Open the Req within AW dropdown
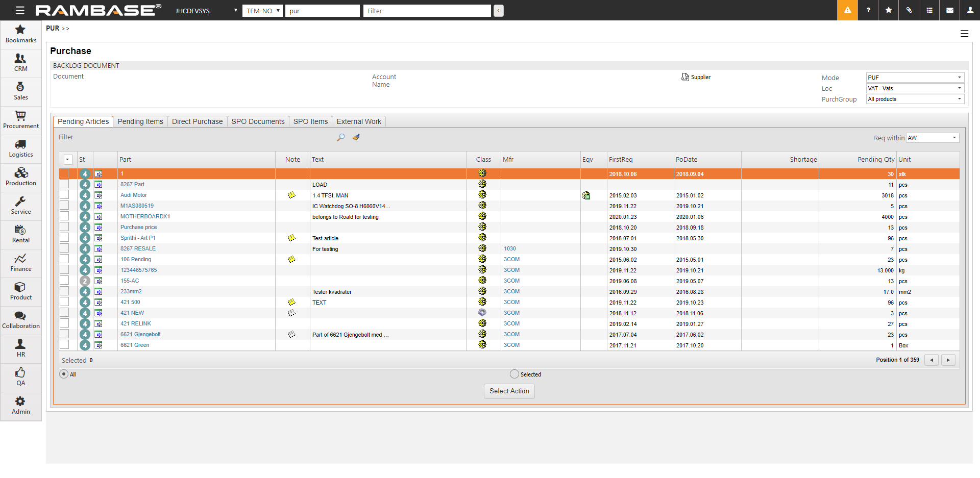 (x=932, y=138)
